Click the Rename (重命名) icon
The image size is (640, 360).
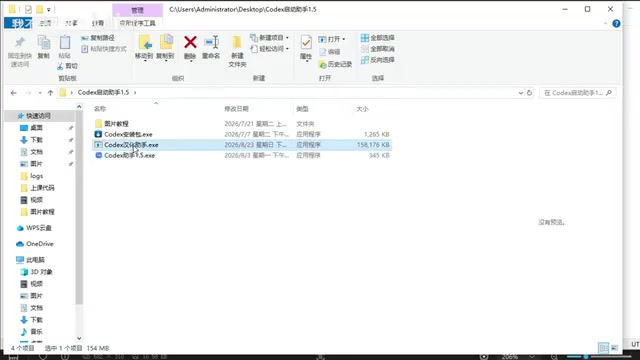coord(211,42)
